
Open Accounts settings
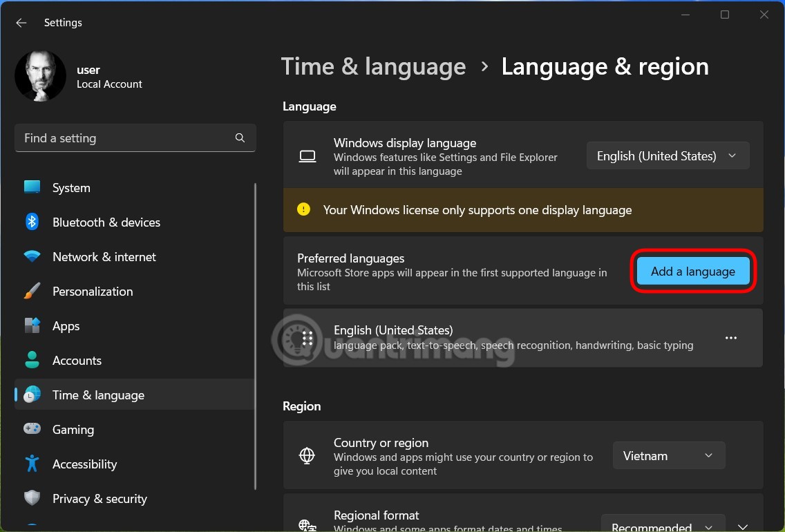pyautogui.click(x=77, y=360)
